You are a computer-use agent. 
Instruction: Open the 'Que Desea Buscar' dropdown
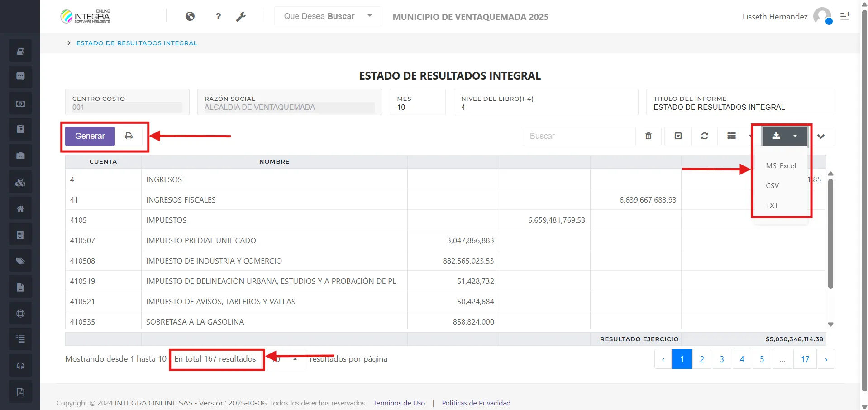(x=327, y=16)
